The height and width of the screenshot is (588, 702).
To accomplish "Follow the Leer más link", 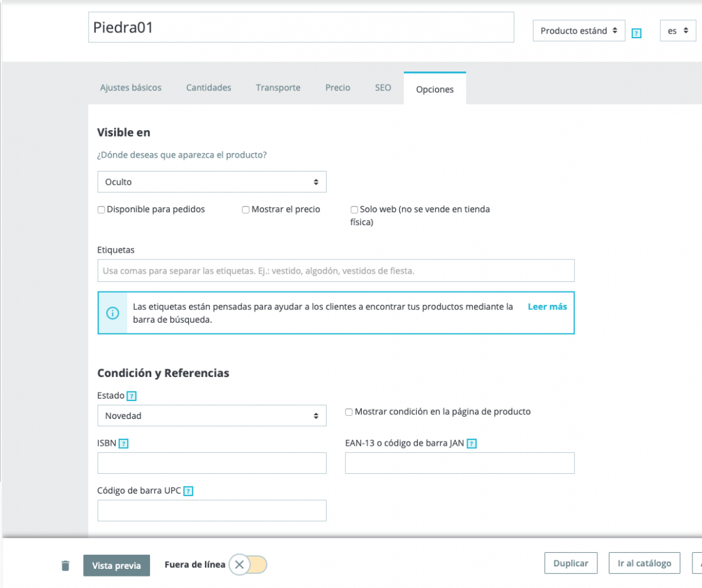I will (x=547, y=307).
